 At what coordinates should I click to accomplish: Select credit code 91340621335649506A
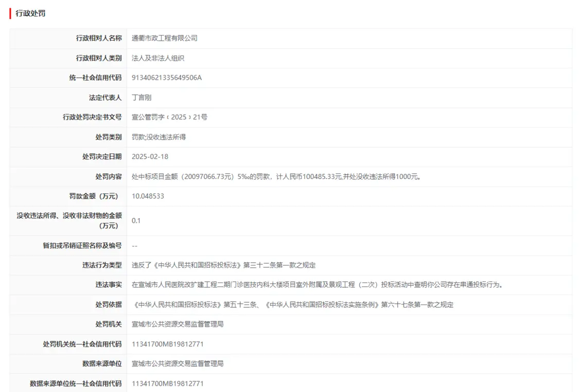point(167,78)
